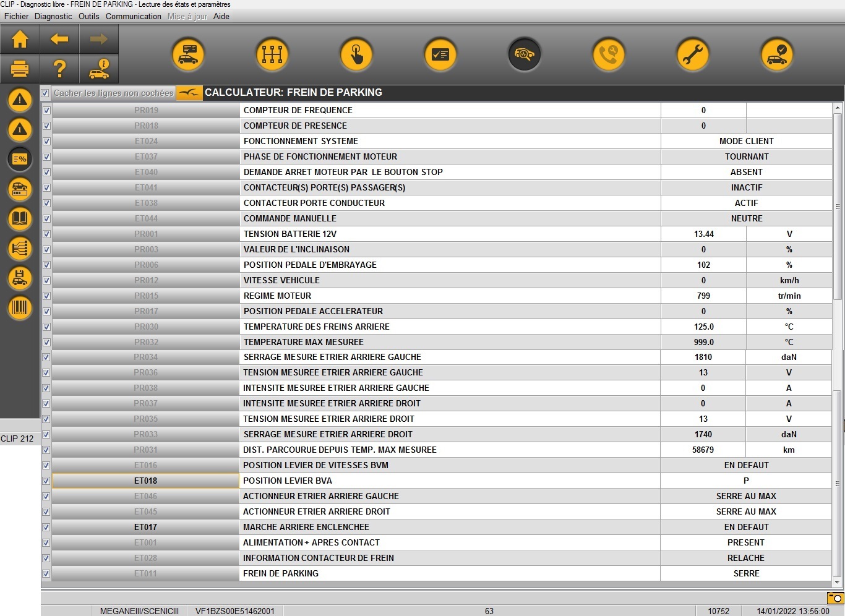Open faults via plain warning triangle icon
Screen dimensions: 845x616
(20, 100)
